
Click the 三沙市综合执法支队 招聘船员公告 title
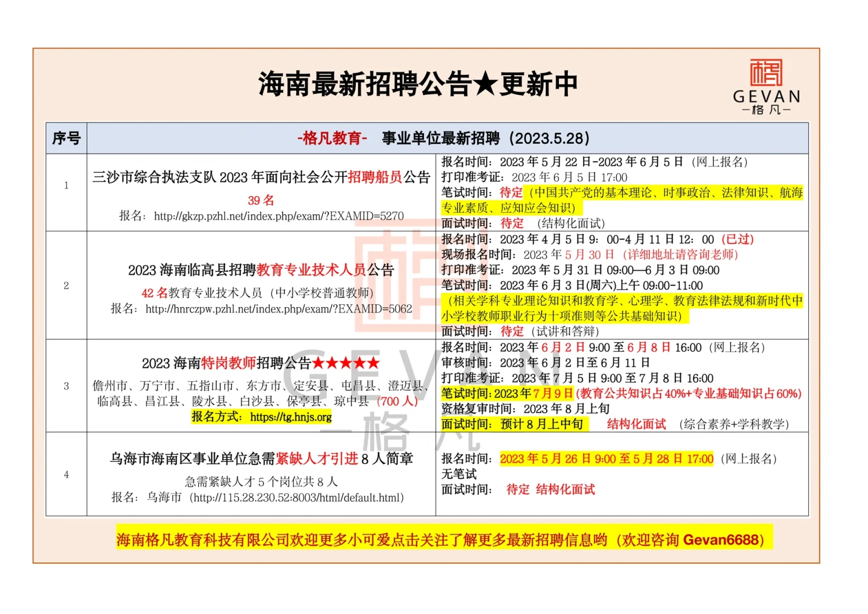pyautogui.click(x=261, y=177)
